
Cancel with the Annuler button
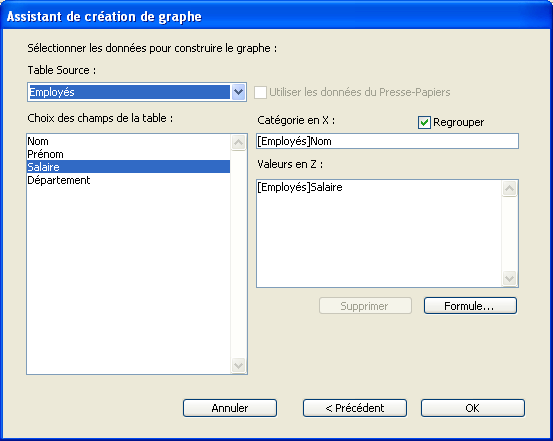tap(230, 408)
